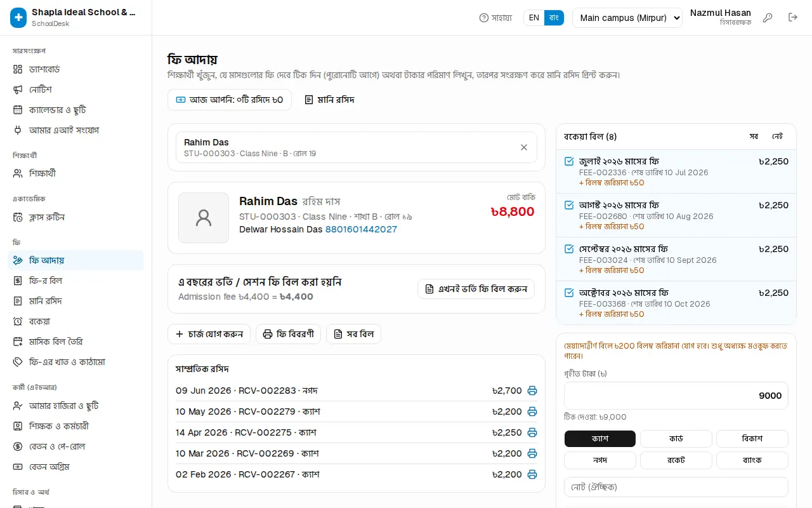This screenshot has height=508, width=812.
Task: Uncheck জুলাই ২০২৬ মাসের ফি bill
Action: click(x=569, y=161)
